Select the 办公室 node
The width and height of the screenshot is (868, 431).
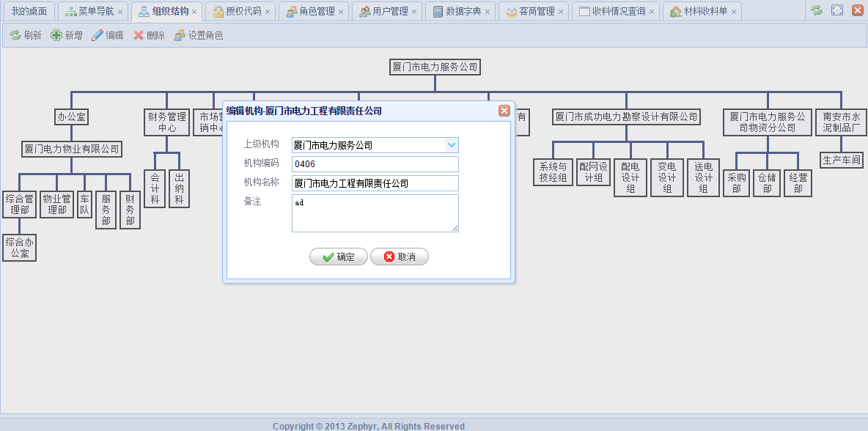(71, 117)
